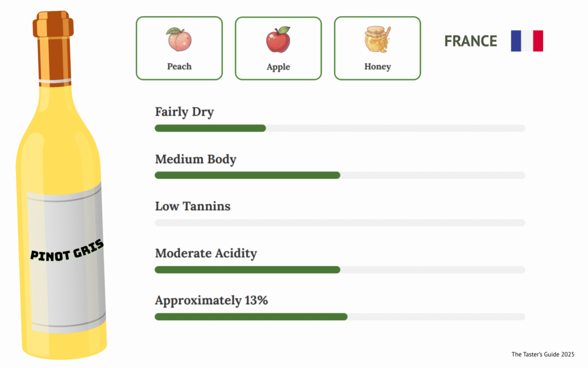Image resolution: width=588 pixels, height=368 pixels.
Task: Click the Fairly Dry progress bar
Action: point(339,128)
